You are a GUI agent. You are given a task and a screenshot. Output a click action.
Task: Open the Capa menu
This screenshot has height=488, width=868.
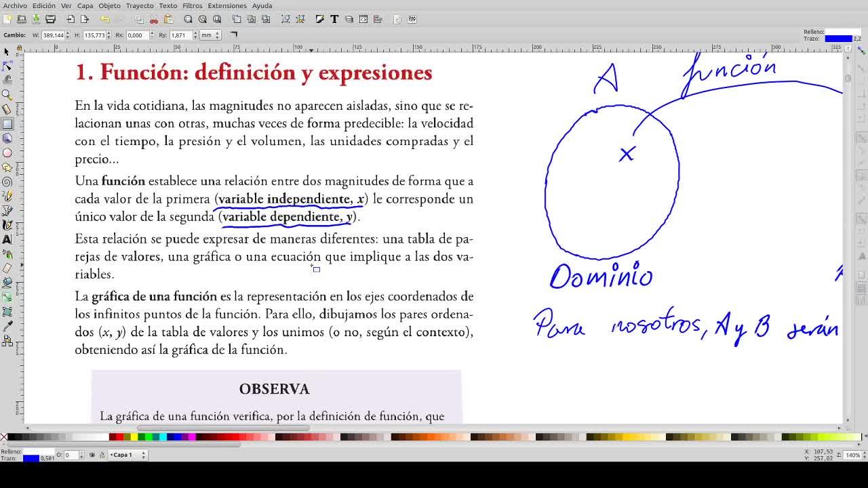pos(85,5)
